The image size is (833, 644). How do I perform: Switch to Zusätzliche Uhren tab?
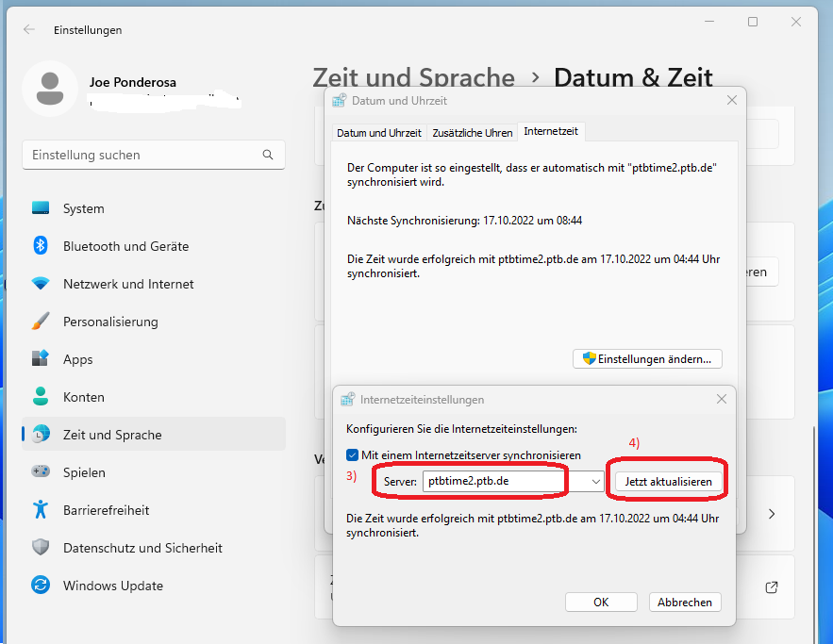tap(473, 133)
